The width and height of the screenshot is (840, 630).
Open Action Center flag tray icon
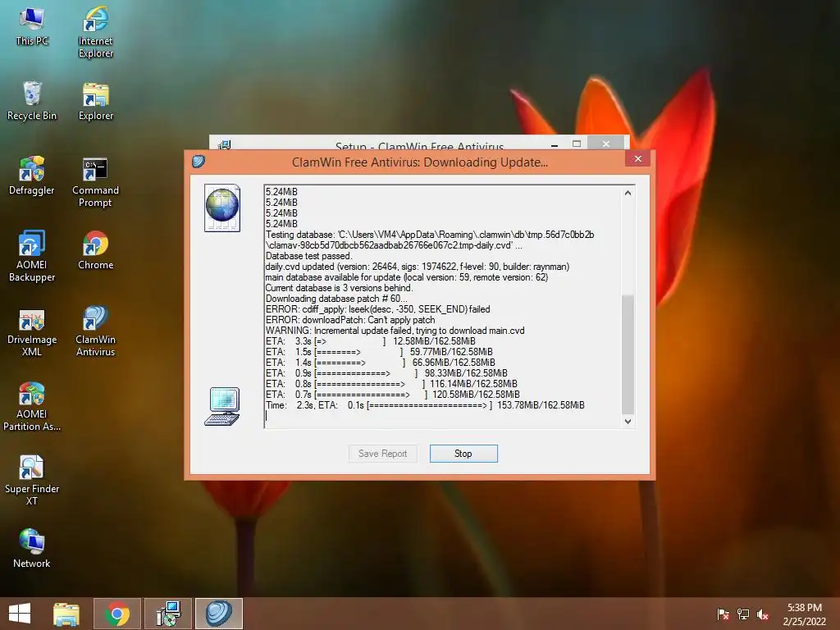tap(723, 614)
